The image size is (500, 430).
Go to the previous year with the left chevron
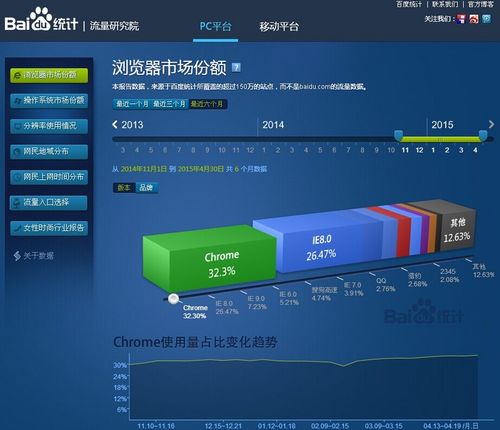pos(115,124)
